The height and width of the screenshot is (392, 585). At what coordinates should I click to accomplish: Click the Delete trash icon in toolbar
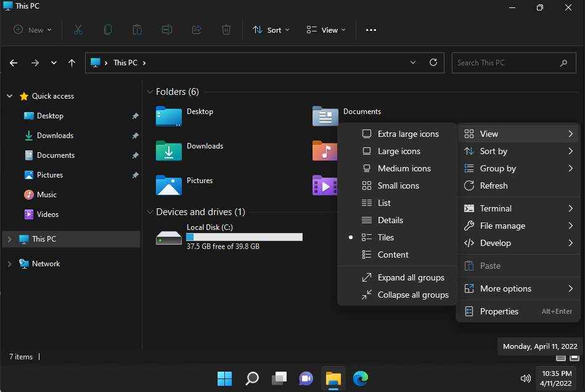(226, 30)
